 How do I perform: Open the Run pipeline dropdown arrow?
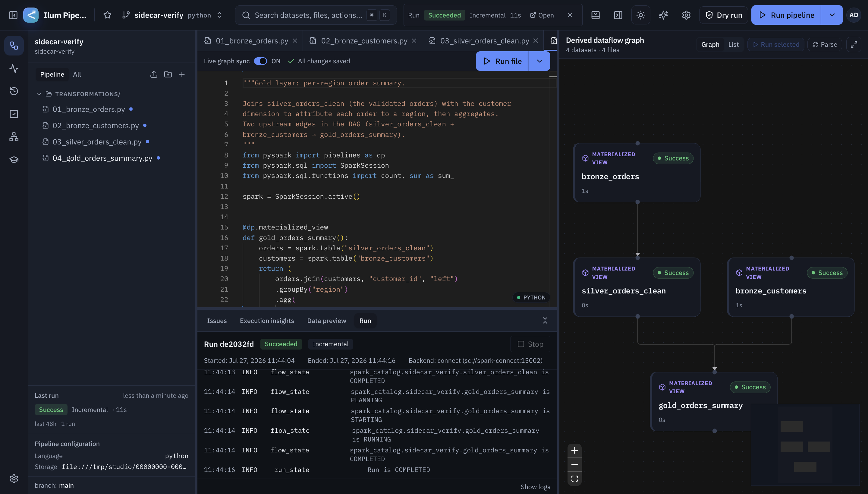pos(832,15)
